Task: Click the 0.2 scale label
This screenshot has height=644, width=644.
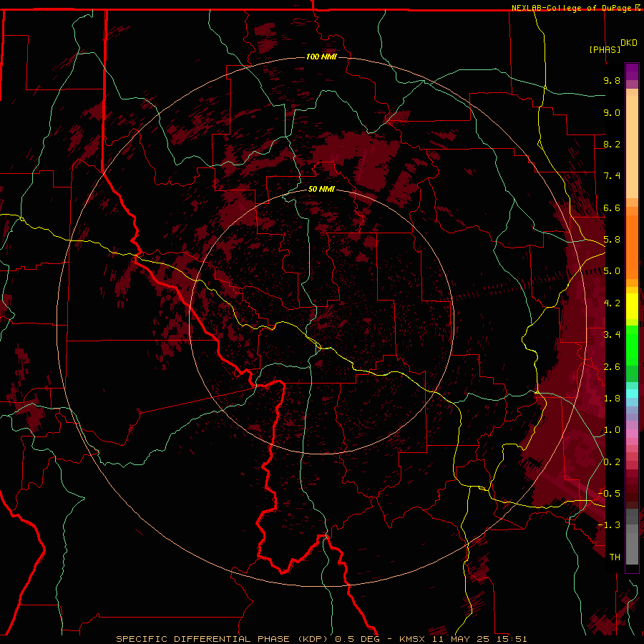Action: coord(612,462)
